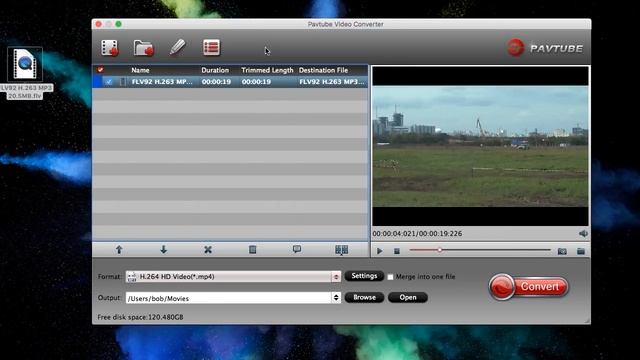Viewport: 640px width, 360px height.
Task: Open the Format dropdown list
Action: click(x=336, y=277)
